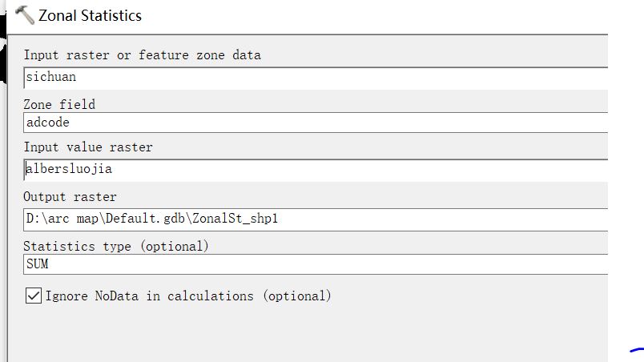Click the Zonal Statistics hammer tool icon
This screenshot has width=644, height=362.
24,15
